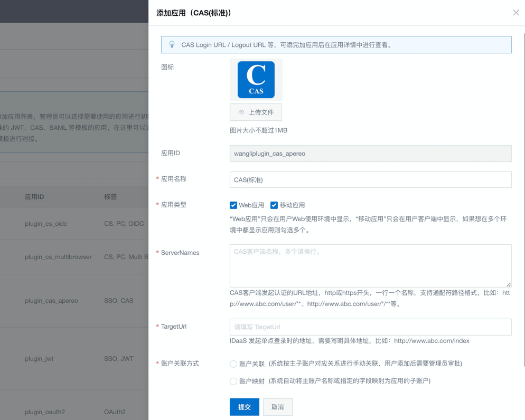Uncheck the Web应用 checkbox
Viewport: 525px width, 420px height.
tap(233, 205)
